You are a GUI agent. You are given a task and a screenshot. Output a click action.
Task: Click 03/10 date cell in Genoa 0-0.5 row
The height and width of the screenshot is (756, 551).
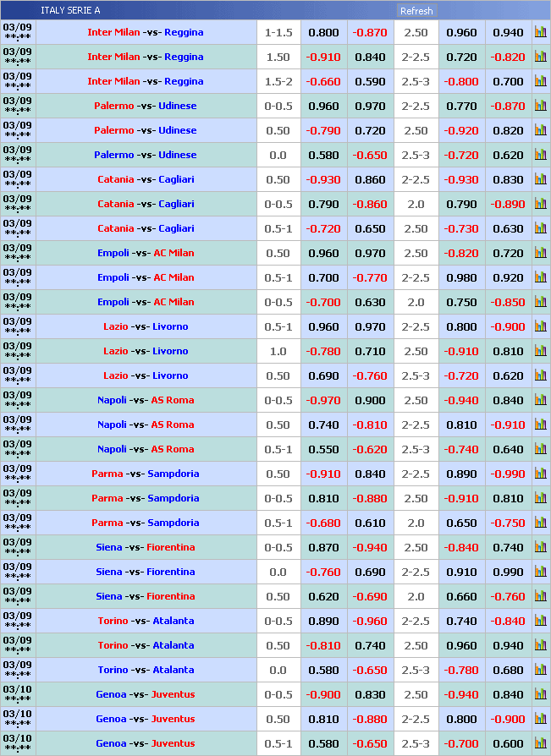click(x=18, y=693)
